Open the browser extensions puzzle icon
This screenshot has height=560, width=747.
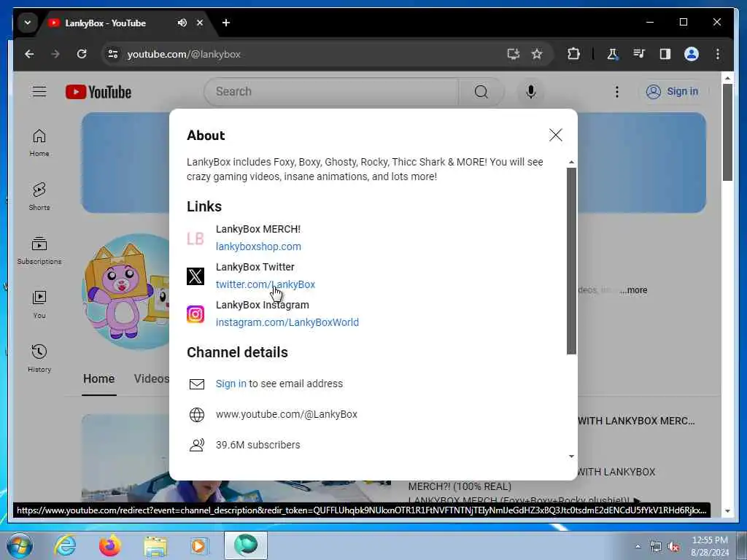573,54
